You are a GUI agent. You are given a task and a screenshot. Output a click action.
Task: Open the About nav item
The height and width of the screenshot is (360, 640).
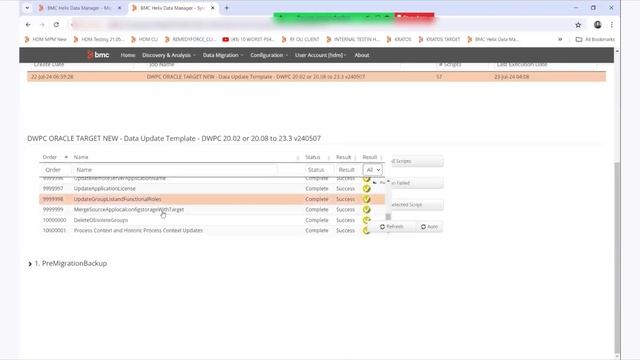click(x=362, y=55)
